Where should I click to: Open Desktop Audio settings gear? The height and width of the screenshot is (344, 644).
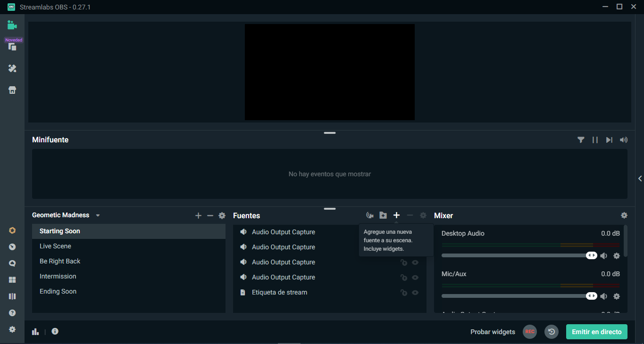click(x=616, y=256)
